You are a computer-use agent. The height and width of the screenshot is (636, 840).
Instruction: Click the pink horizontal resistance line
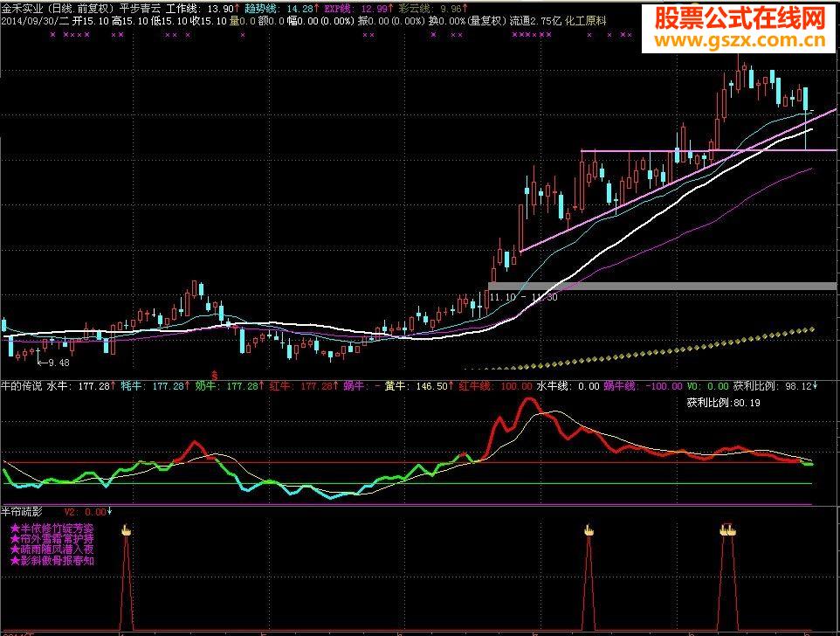click(x=708, y=150)
